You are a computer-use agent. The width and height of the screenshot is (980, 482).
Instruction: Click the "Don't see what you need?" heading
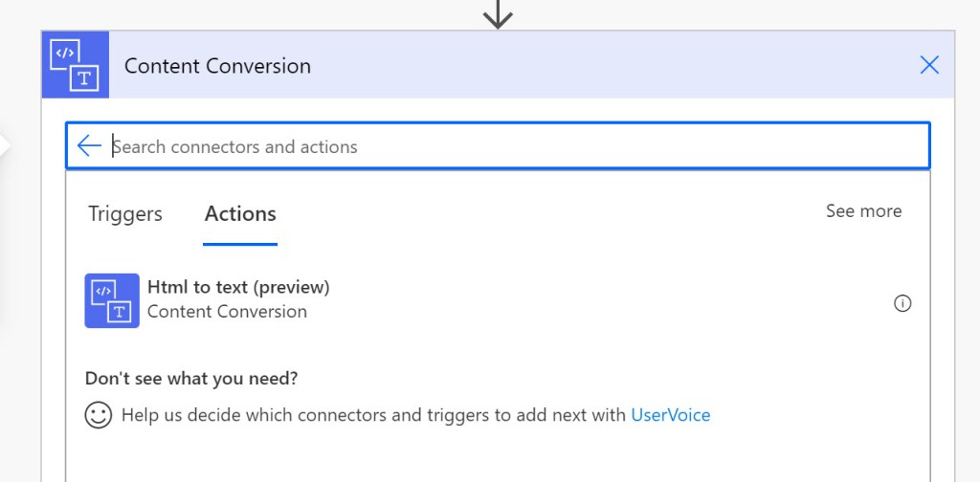191,378
